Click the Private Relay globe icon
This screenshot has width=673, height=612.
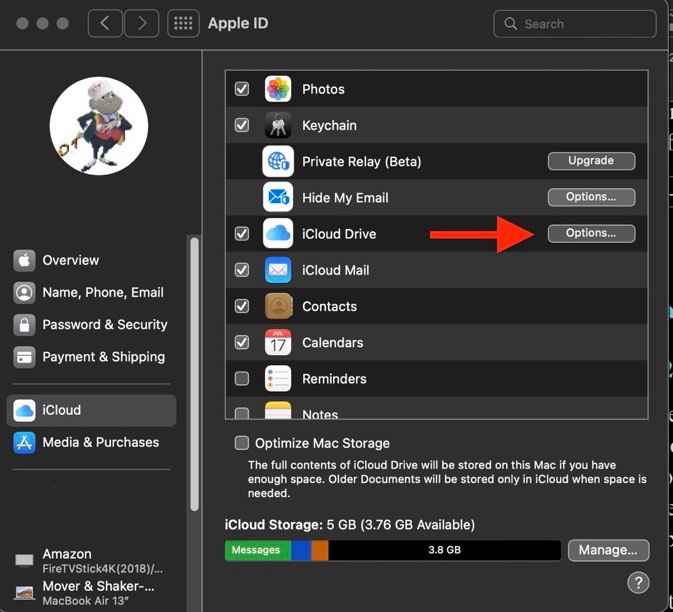pyautogui.click(x=278, y=161)
